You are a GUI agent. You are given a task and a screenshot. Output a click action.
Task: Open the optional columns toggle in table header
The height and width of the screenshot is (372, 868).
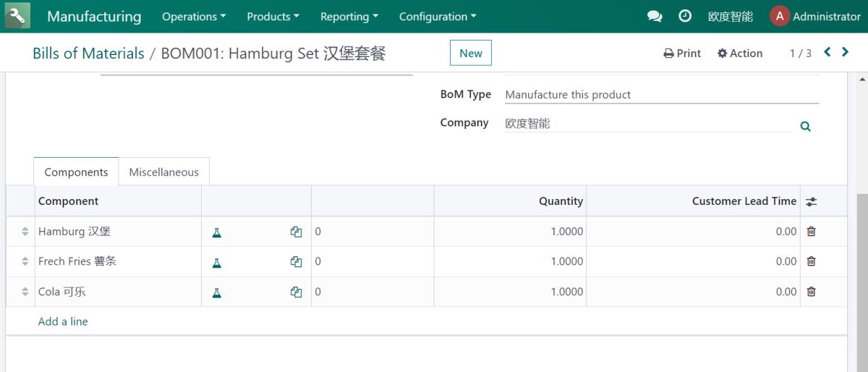[x=811, y=201]
